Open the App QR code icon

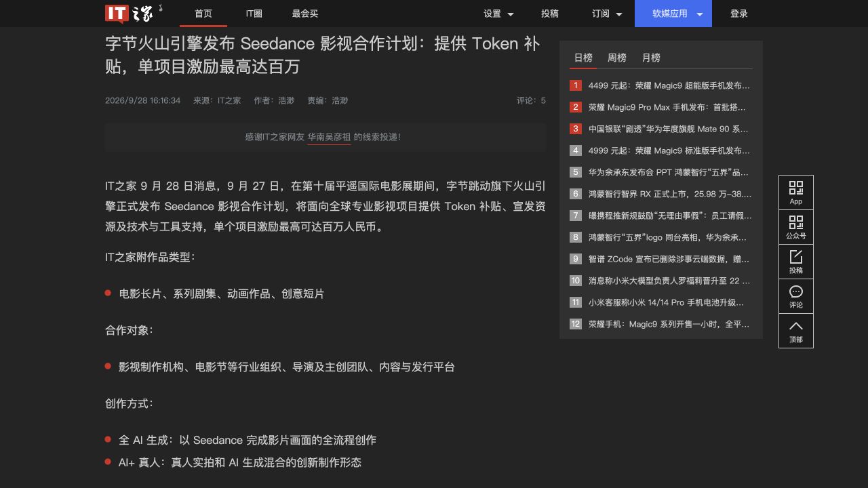tap(796, 192)
